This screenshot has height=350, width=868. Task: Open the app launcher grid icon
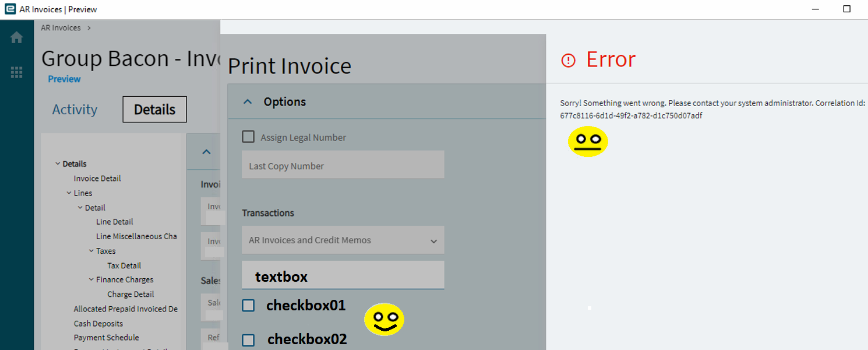[x=16, y=72]
